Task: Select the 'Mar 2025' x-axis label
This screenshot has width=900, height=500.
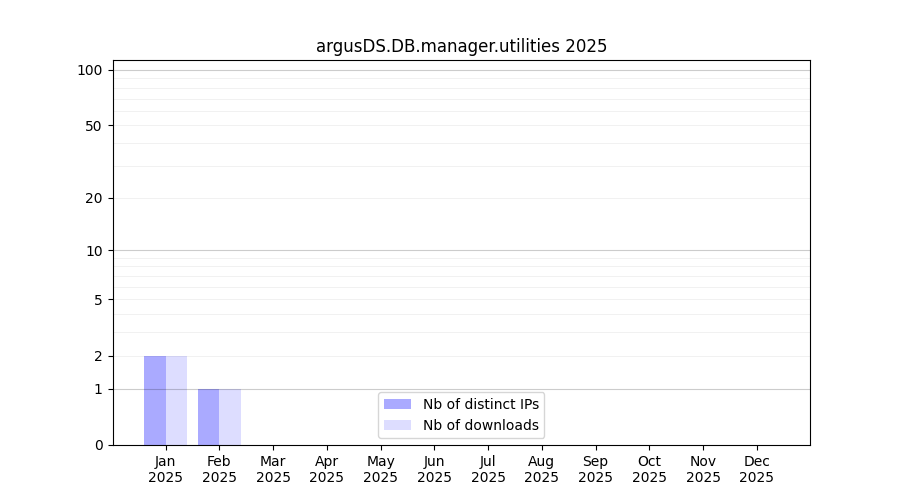Action: pos(273,469)
